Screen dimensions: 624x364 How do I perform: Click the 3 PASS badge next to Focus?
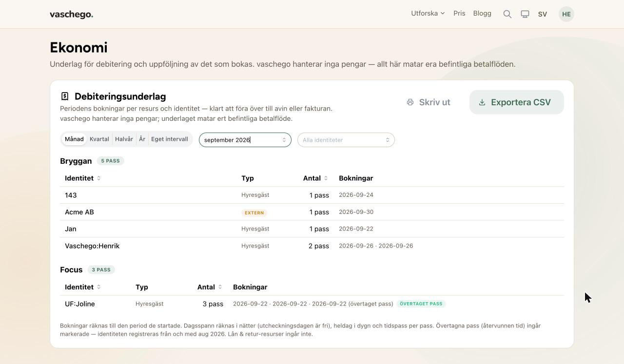tap(101, 269)
